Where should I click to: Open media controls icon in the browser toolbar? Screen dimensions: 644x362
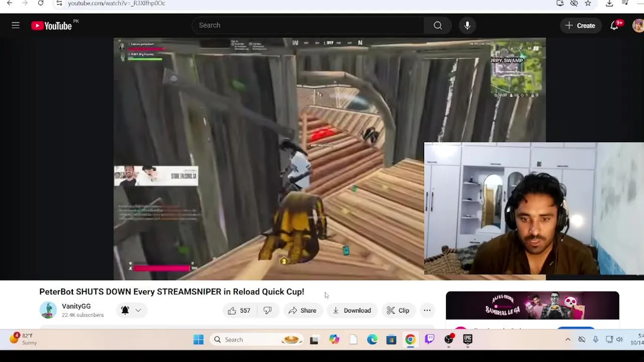coord(625,3)
